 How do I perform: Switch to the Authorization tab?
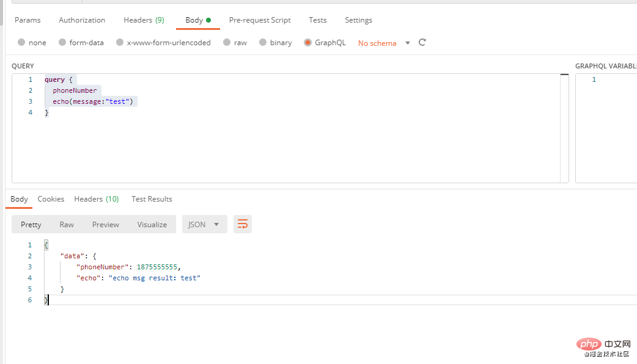point(82,20)
